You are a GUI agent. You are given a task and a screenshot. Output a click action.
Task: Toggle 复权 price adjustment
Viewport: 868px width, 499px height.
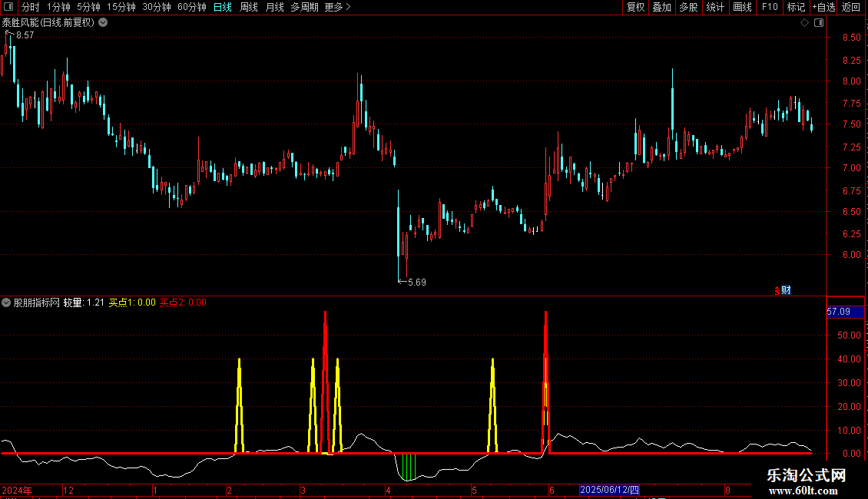tap(635, 7)
